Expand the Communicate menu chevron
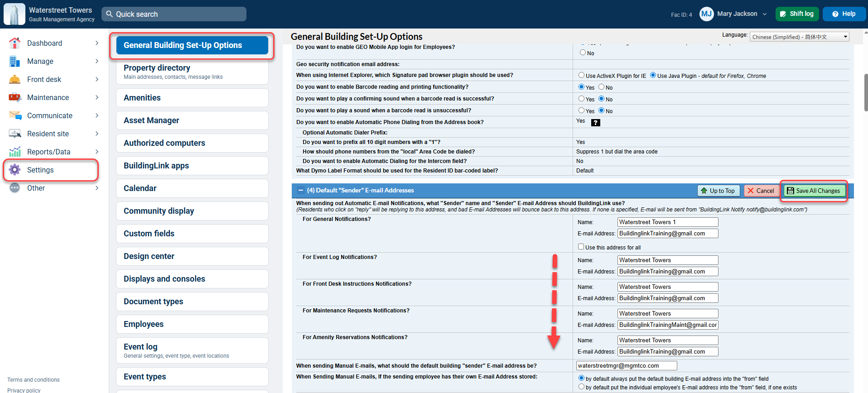The height and width of the screenshot is (393, 868). pyautogui.click(x=97, y=115)
